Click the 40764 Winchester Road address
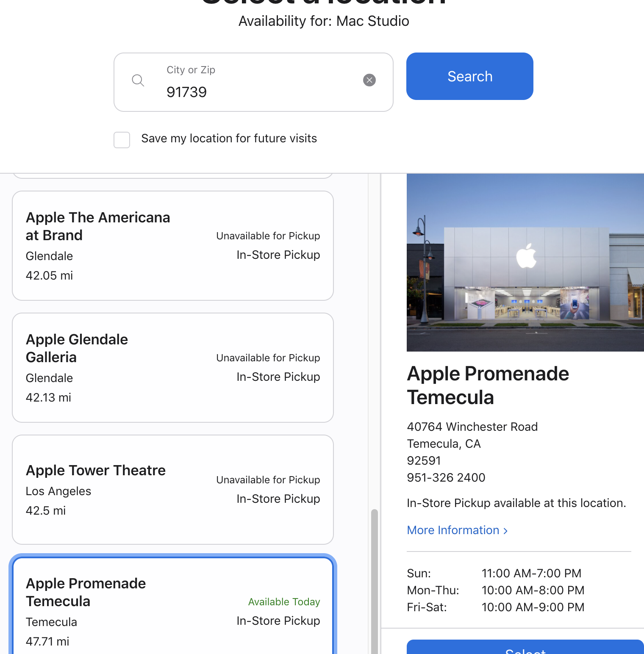The height and width of the screenshot is (654, 644). tap(472, 427)
